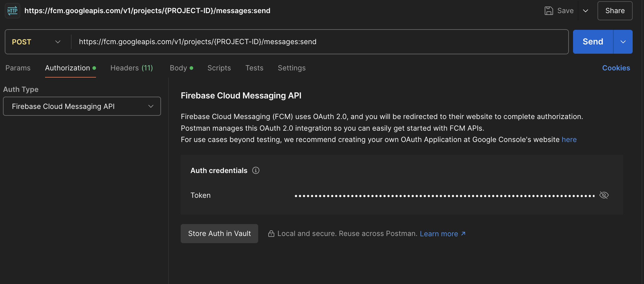Click the lock icon near Local and secure
The width and height of the screenshot is (644, 284).
point(271,234)
